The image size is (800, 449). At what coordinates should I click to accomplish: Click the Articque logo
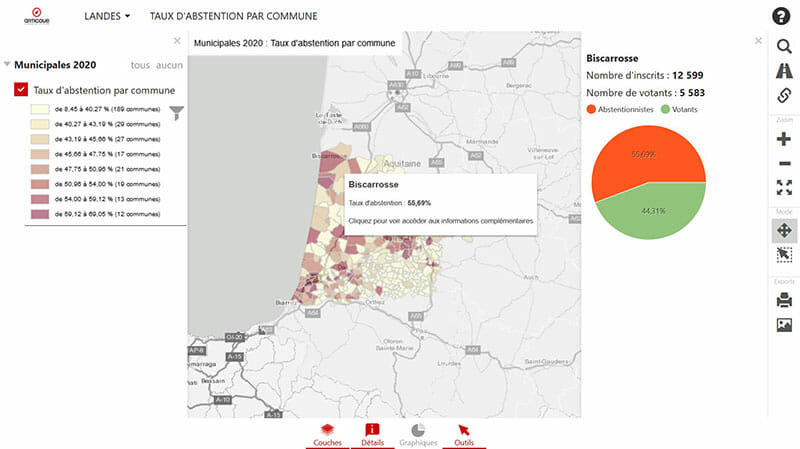pyautogui.click(x=37, y=16)
